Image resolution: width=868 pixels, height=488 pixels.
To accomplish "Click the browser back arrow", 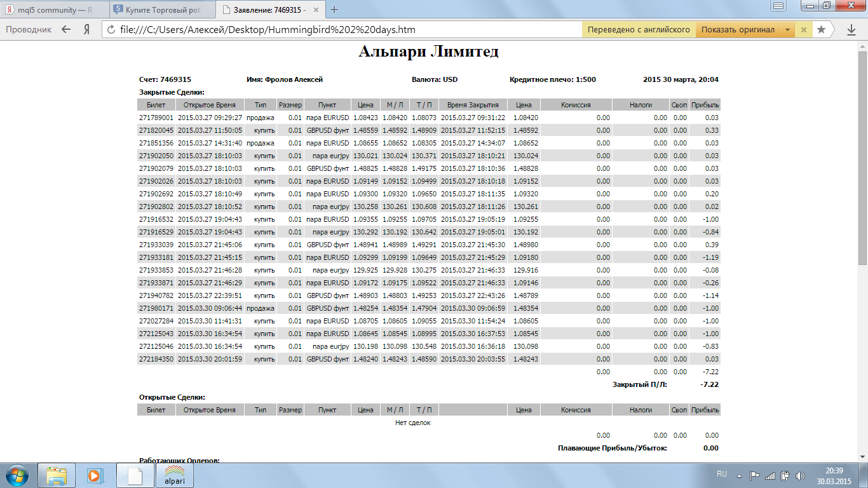I will click(66, 29).
